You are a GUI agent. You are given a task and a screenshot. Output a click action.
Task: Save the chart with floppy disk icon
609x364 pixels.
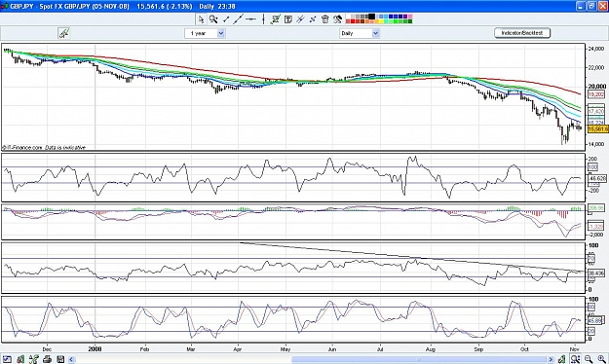60,359
